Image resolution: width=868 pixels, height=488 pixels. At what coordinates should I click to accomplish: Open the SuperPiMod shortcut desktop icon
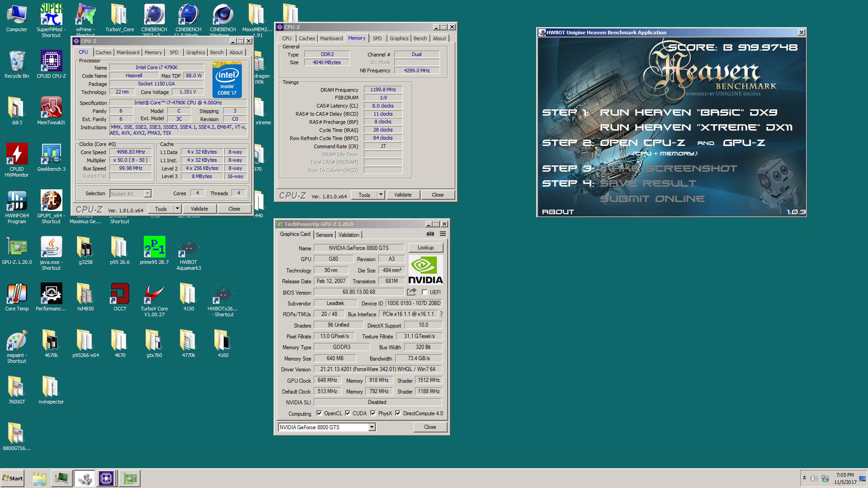coord(51,20)
